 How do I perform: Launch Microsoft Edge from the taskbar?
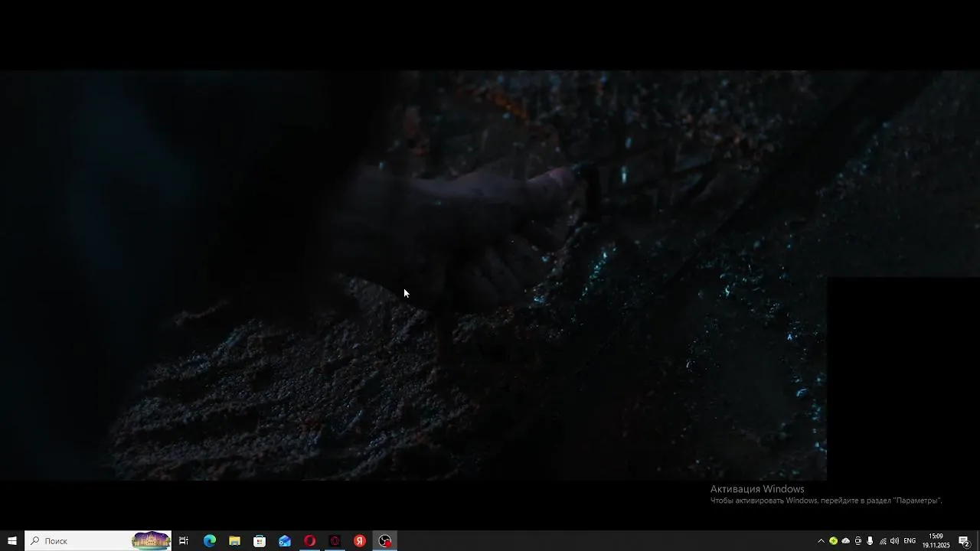(x=209, y=541)
